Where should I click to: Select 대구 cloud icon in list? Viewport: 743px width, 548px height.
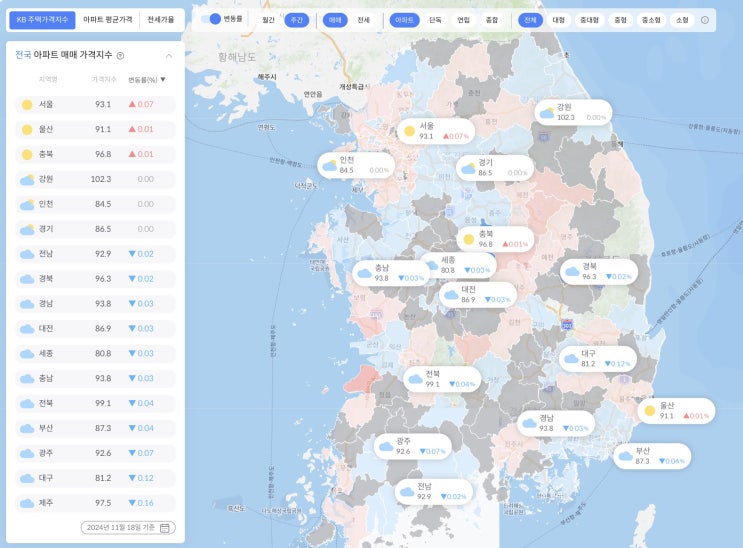pos(27,478)
